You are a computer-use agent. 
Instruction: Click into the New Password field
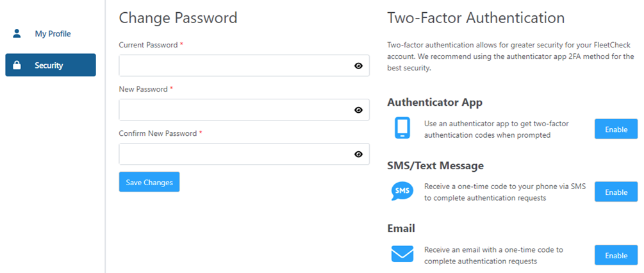point(235,110)
